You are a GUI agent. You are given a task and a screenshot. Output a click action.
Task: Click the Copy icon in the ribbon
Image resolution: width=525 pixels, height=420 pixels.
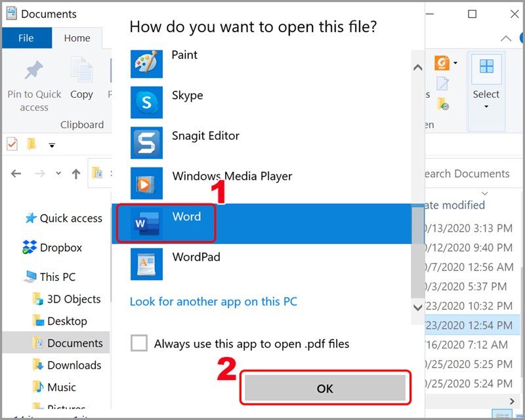point(81,70)
